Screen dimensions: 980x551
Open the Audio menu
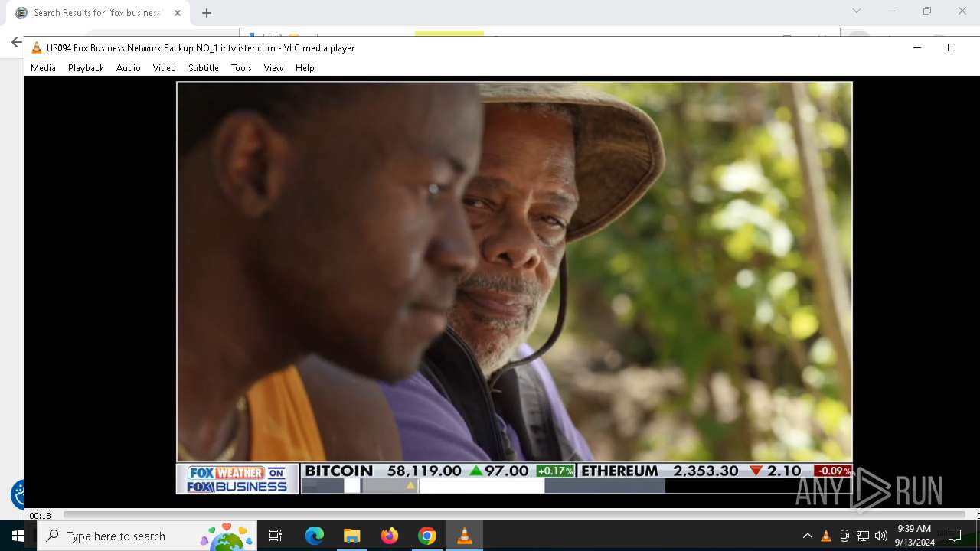128,68
